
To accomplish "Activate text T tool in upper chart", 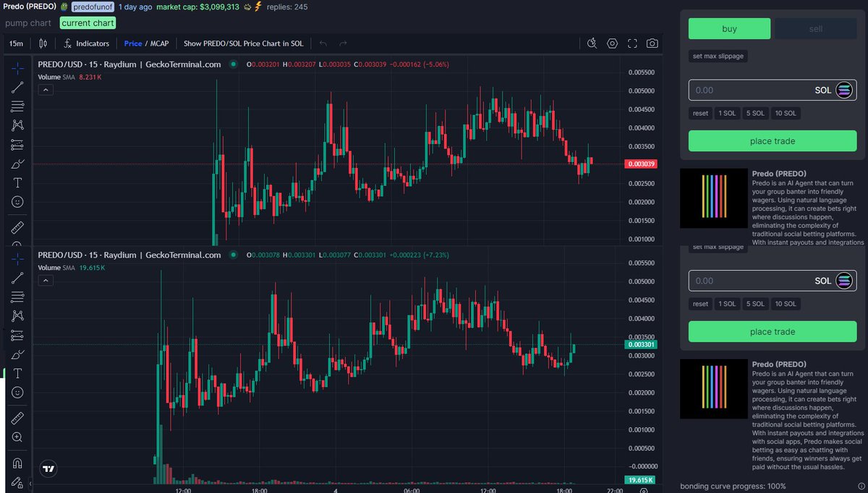I will [17, 182].
